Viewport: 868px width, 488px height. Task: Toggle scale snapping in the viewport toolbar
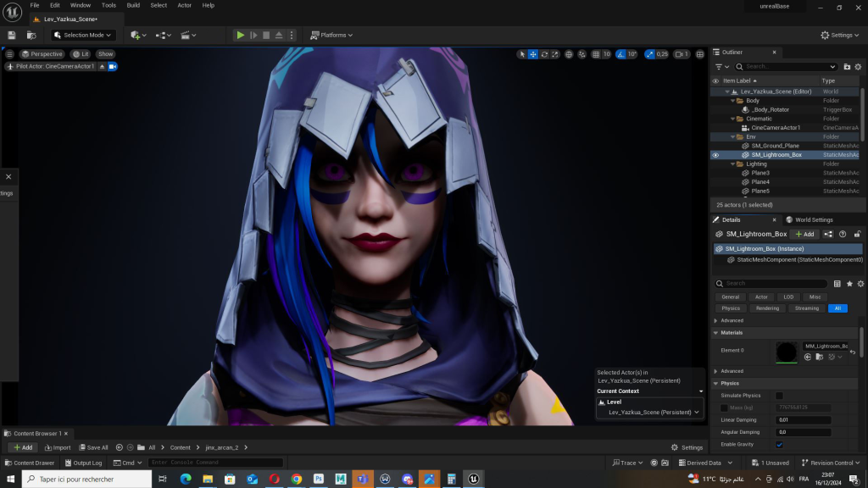click(x=650, y=54)
